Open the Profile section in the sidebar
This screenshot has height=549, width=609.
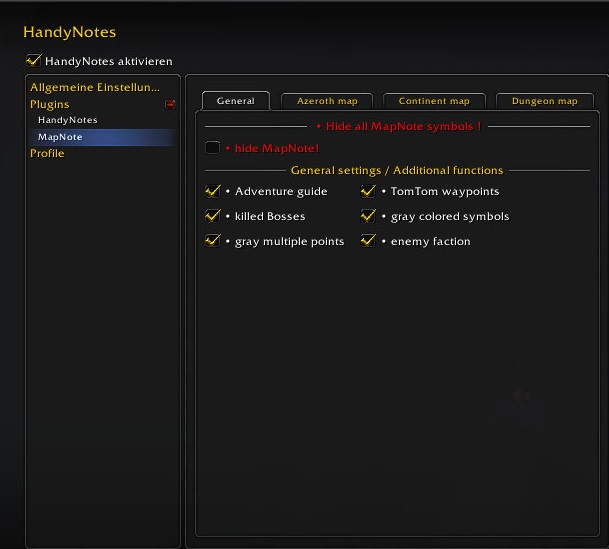click(x=47, y=153)
